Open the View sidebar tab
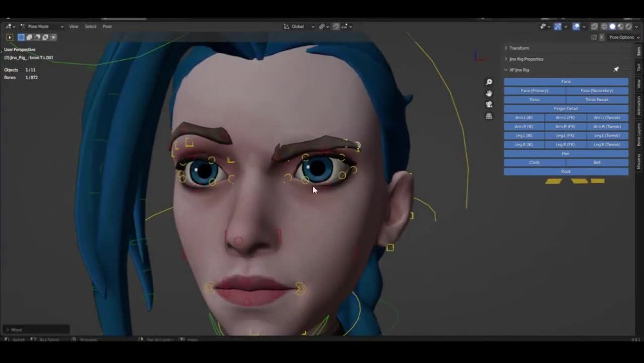This screenshot has width=644, height=363. click(639, 84)
